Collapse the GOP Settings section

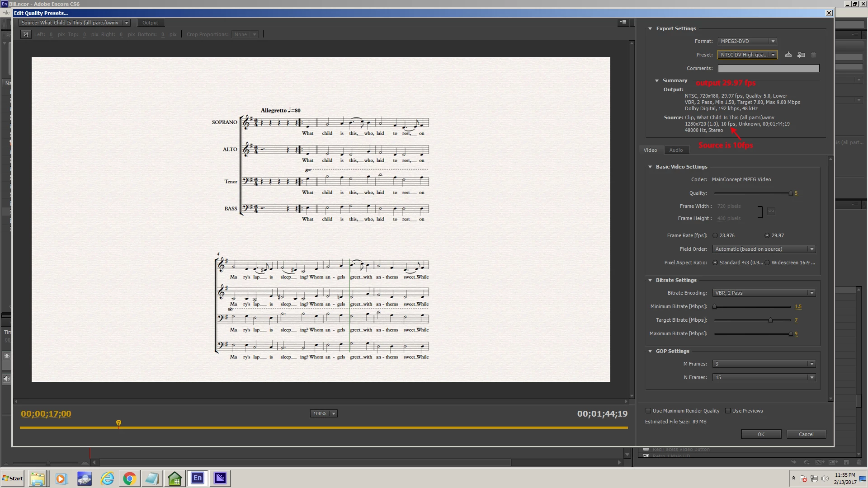pyautogui.click(x=650, y=351)
